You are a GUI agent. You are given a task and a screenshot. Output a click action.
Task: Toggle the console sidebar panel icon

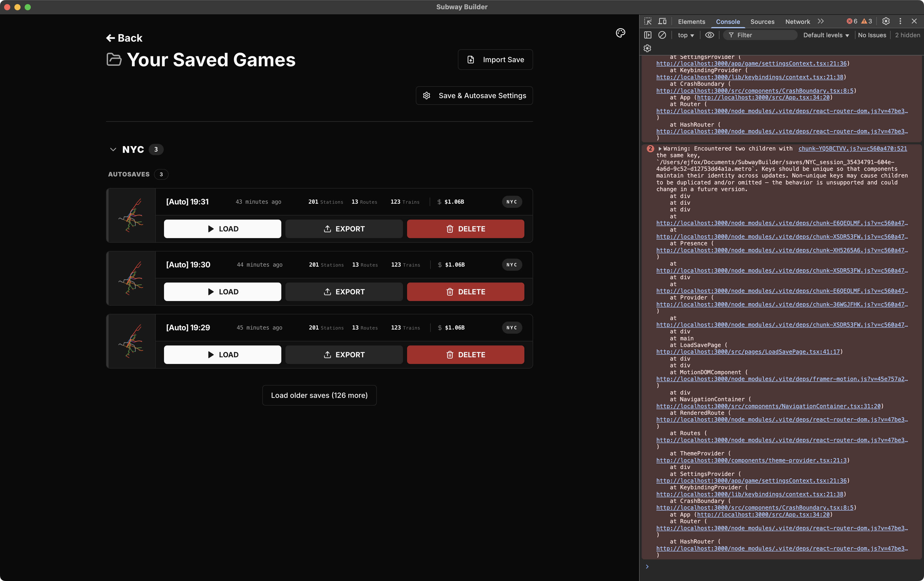point(648,35)
